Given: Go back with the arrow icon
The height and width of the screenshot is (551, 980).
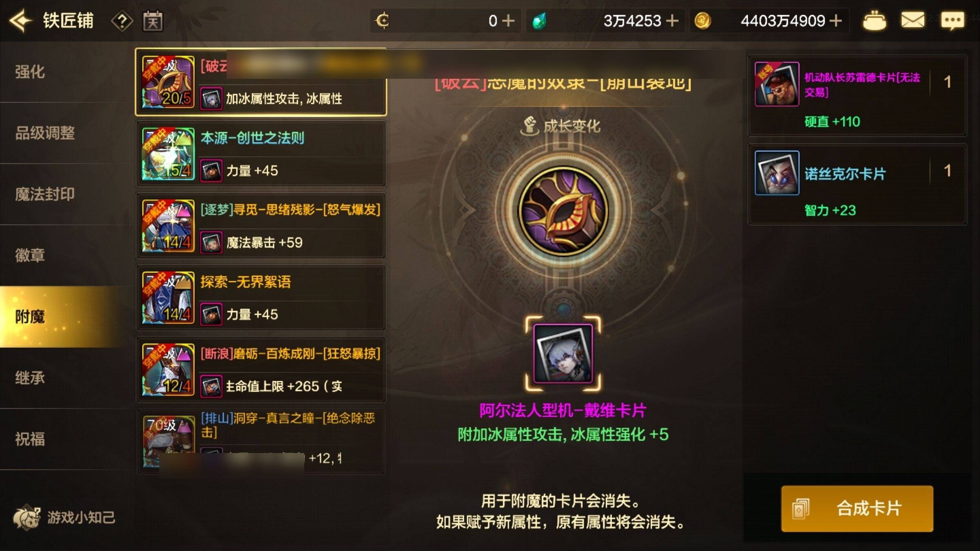Looking at the screenshot, I should [20, 20].
